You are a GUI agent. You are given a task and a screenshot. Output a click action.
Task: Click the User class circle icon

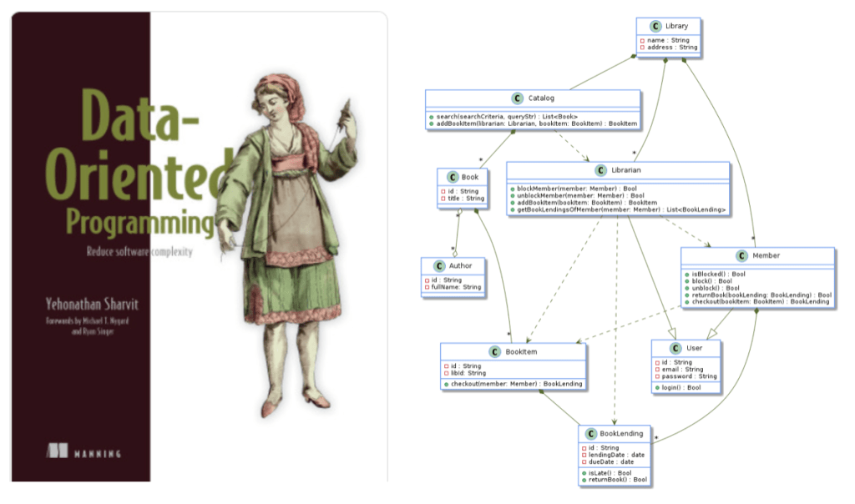click(x=675, y=348)
